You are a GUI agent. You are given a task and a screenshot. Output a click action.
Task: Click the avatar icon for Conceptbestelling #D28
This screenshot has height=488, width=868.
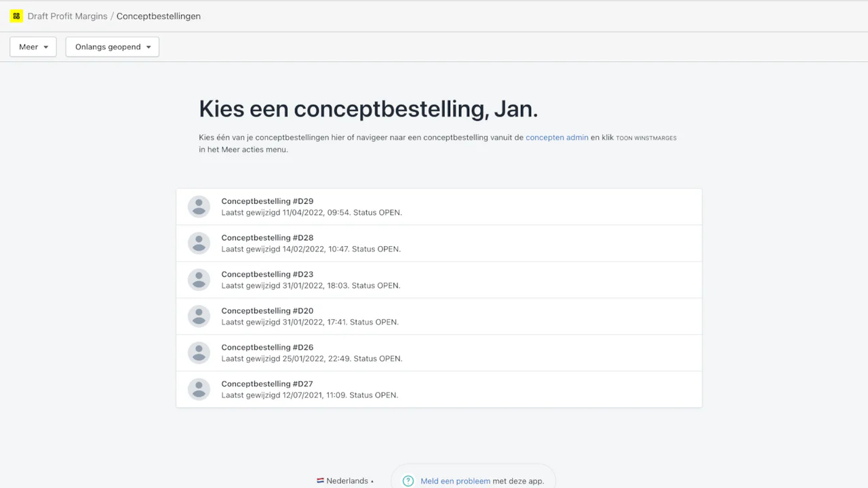pyautogui.click(x=199, y=243)
